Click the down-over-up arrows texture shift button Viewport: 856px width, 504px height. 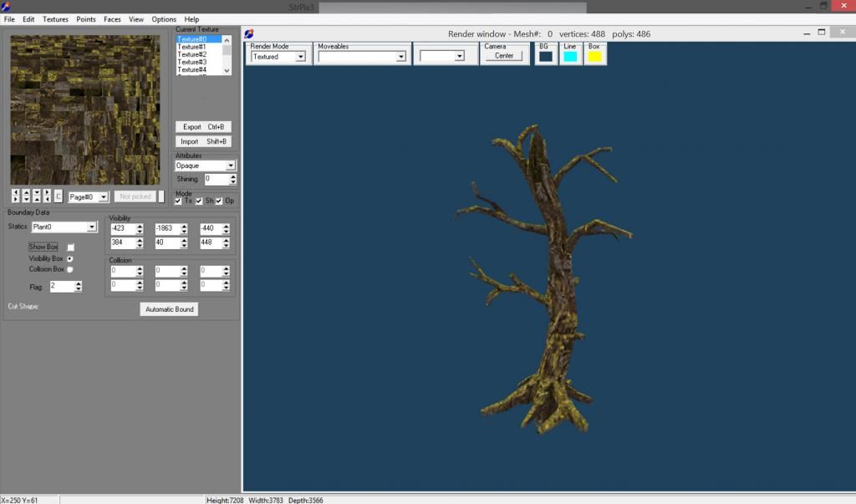click(x=36, y=196)
